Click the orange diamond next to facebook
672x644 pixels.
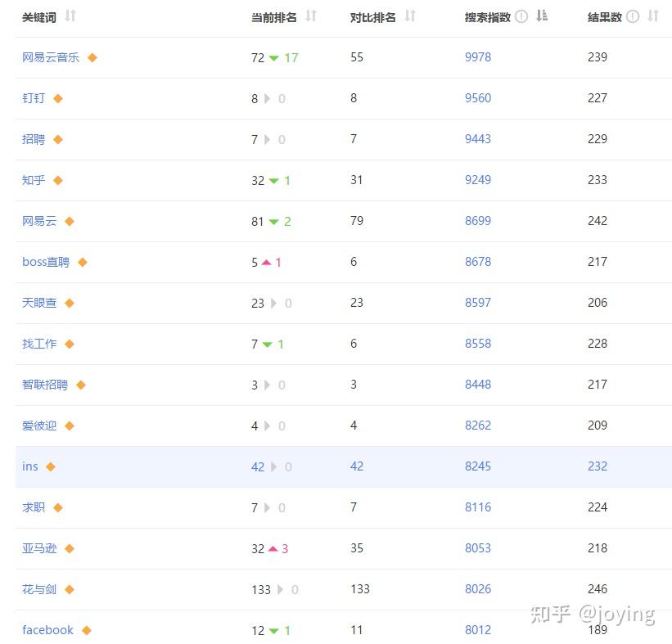coord(87,630)
